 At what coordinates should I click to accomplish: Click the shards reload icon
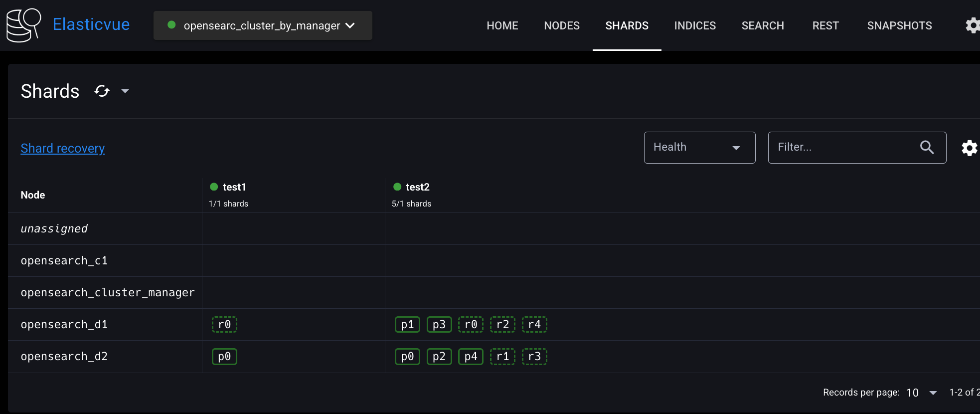tap(102, 91)
